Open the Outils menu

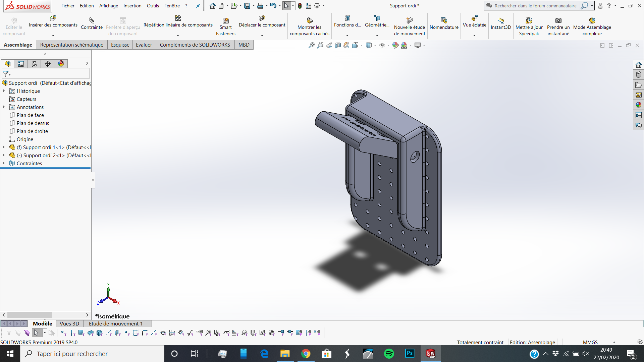click(x=153, y=6)
